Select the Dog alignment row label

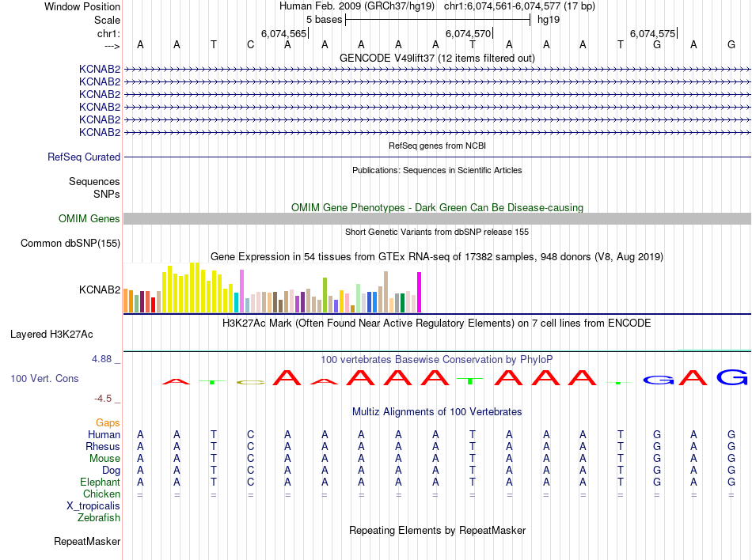111,471
